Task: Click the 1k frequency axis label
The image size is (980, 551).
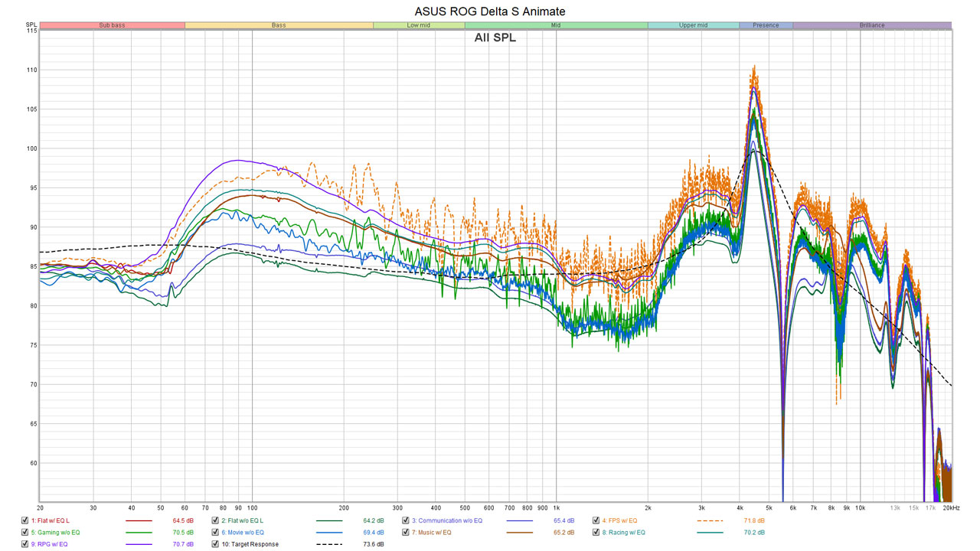Action: [557, 508]
